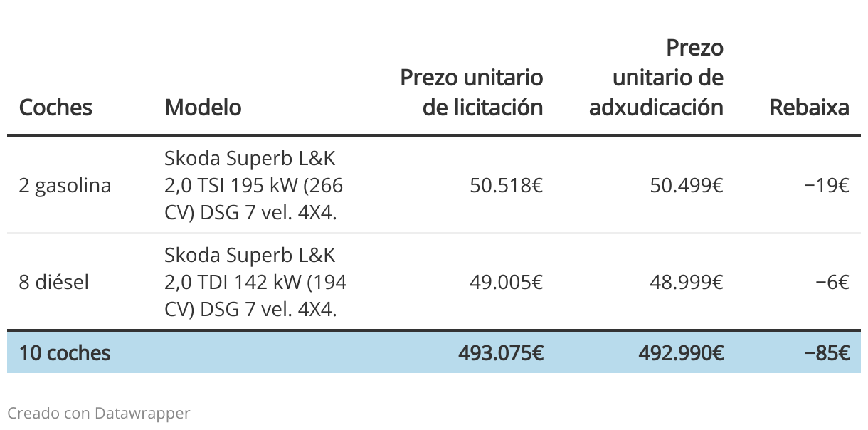This screenshot has width=868, height=430.
Task: Click the 50.518€ licitación price
Action: [507, 185]
